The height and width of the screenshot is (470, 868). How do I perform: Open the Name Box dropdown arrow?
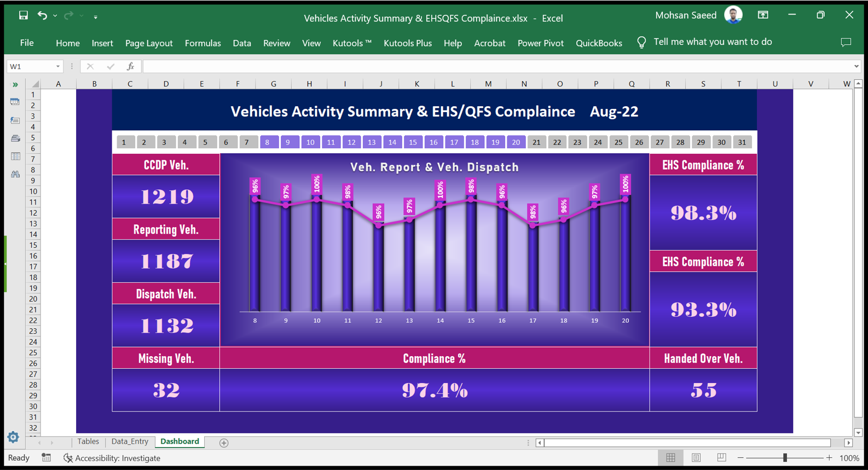coord(57,66)
